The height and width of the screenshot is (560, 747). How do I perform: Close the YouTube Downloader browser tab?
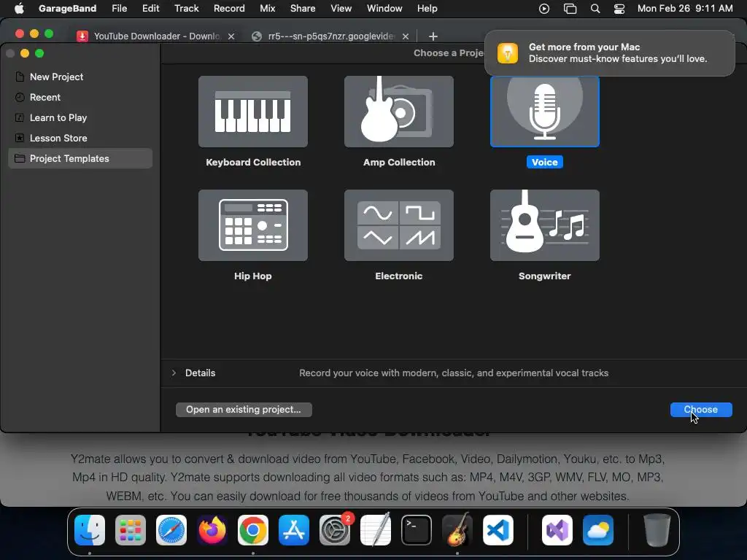pyautogui.click(x=231, y=36)
